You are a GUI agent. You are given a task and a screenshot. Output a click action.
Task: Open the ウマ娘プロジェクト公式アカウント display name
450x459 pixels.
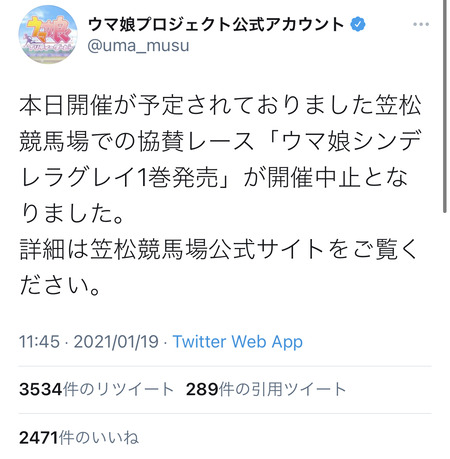click(x=216, y=24)
